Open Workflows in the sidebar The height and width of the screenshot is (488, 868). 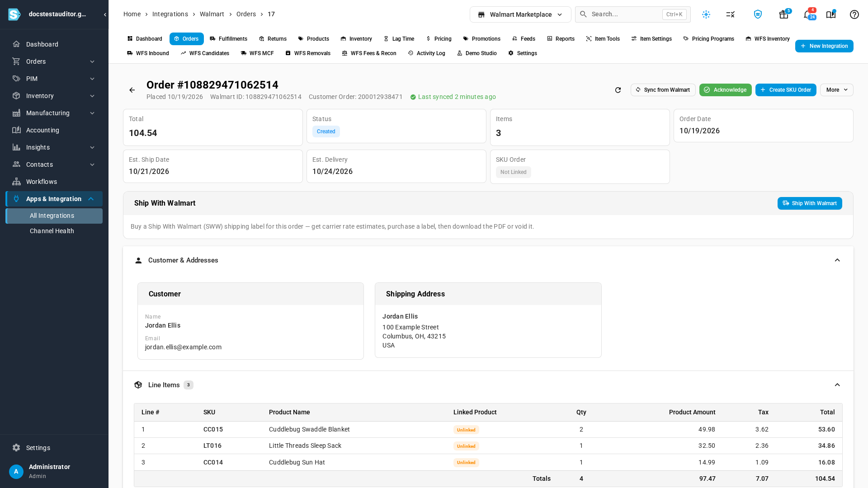coord(54,182)
